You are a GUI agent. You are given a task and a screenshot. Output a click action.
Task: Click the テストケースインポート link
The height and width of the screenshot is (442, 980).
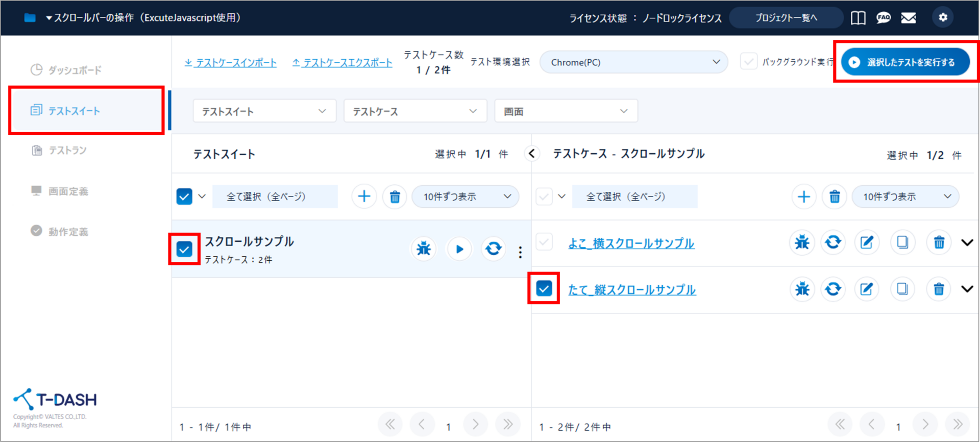click(231, 63)
